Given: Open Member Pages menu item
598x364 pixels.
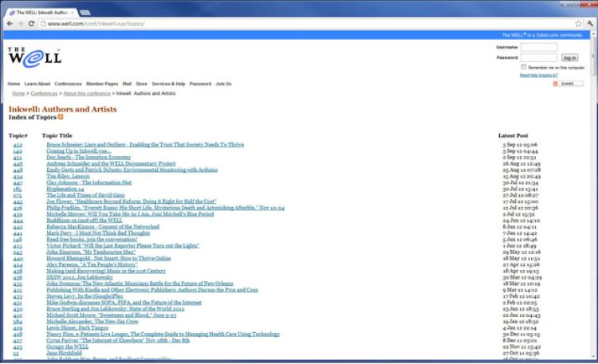Looking at the screenshot, I should (x=102, y=84).
